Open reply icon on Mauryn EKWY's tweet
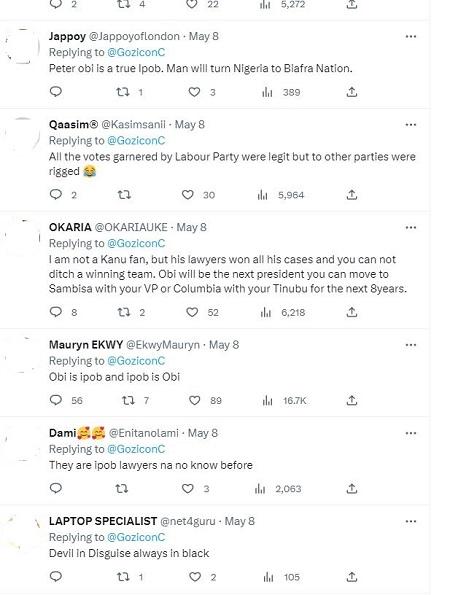This screenshot has width=450, height=595. tap(56, 400)
